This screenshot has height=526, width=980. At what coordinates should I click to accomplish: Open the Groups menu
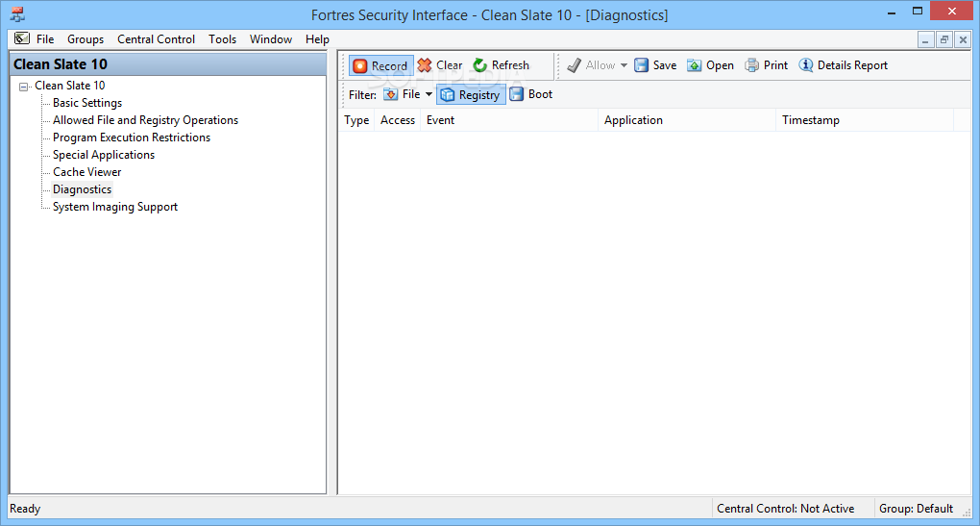[x=86, y=39]
